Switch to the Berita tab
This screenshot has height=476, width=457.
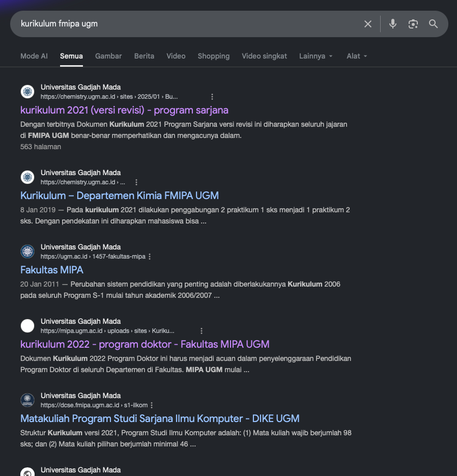144,56
